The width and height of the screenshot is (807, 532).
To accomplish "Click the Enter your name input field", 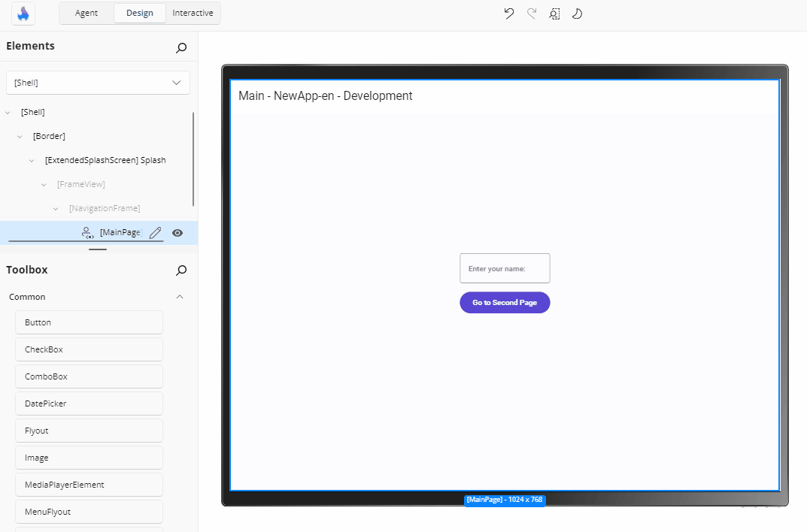I will 505,268.
